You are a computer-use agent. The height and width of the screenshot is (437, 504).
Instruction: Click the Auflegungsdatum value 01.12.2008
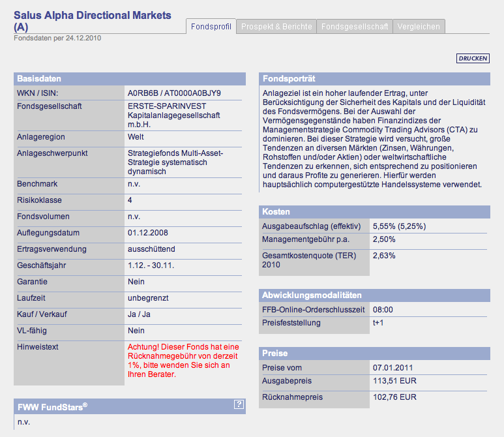(x=147, y=233)
